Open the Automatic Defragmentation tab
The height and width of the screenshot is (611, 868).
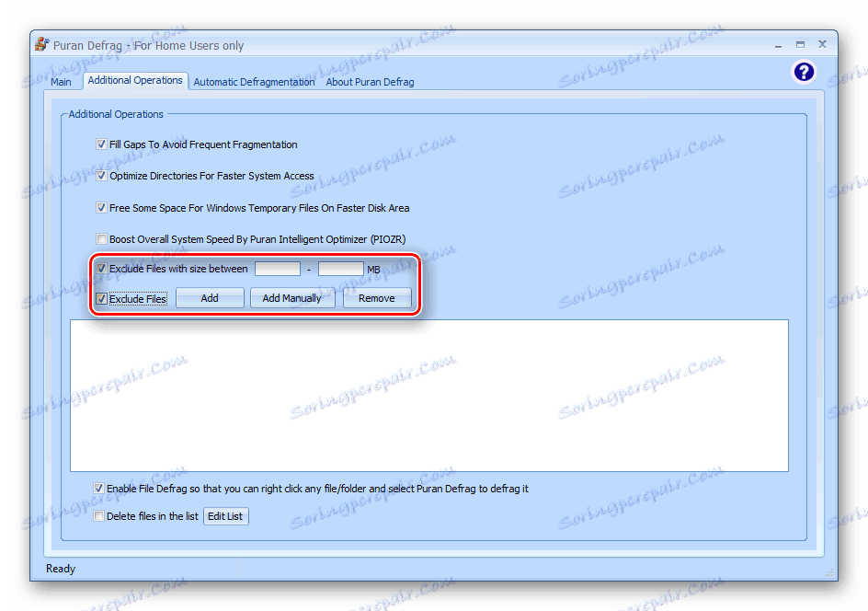pos(254,82)
